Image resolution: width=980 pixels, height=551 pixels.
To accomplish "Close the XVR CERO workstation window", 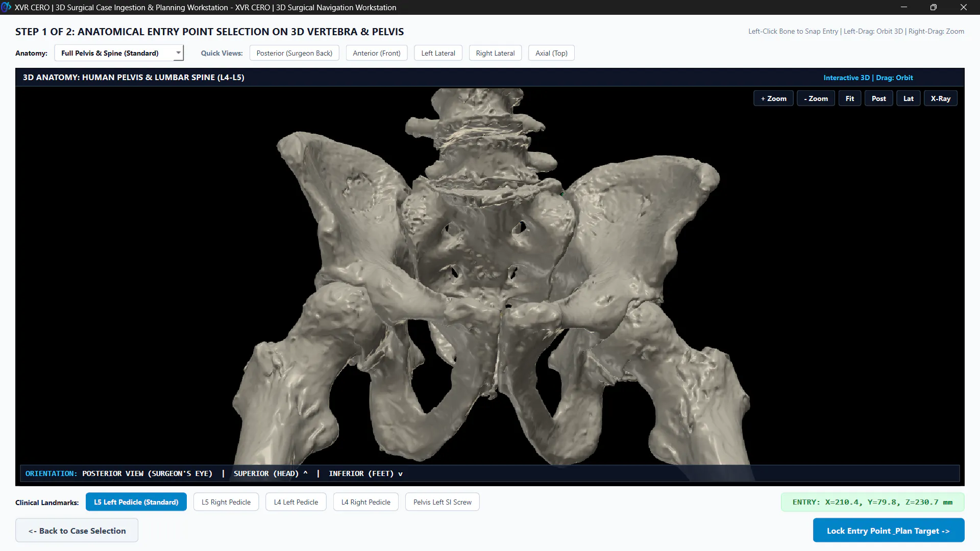I will [964, 7].
